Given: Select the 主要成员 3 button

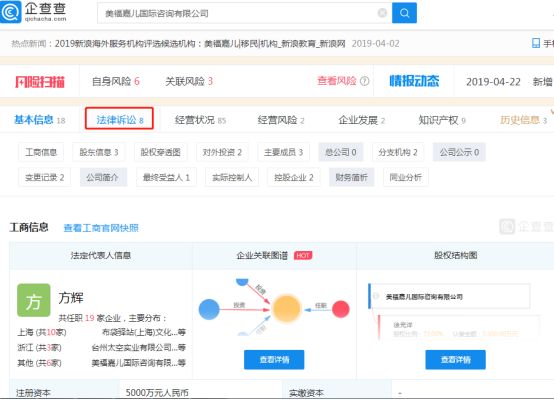Looking at the screenshot, I should pos(284,152).
